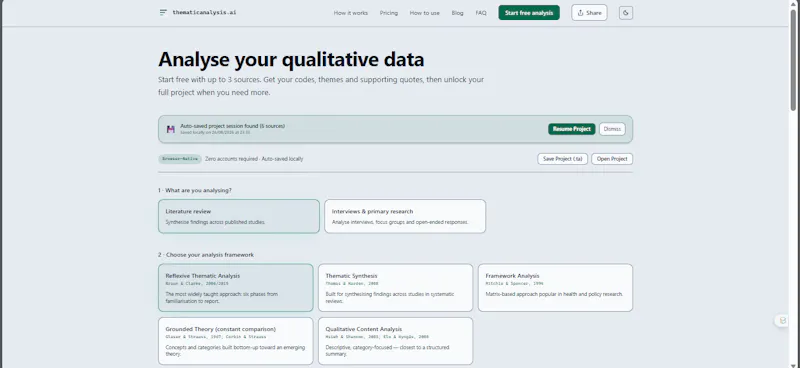Click '1 · What are you analysing?' label
Image resolution: width=800 pixels, height=368 pixels.
click(x=195, y=190)
